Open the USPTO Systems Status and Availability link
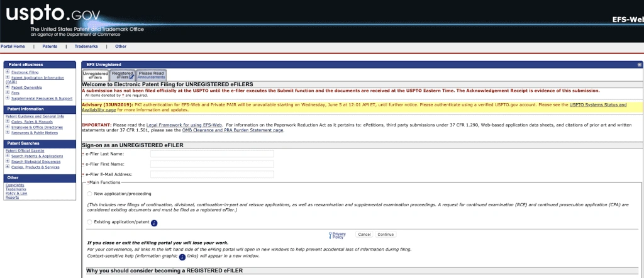 tap(354, 107)
